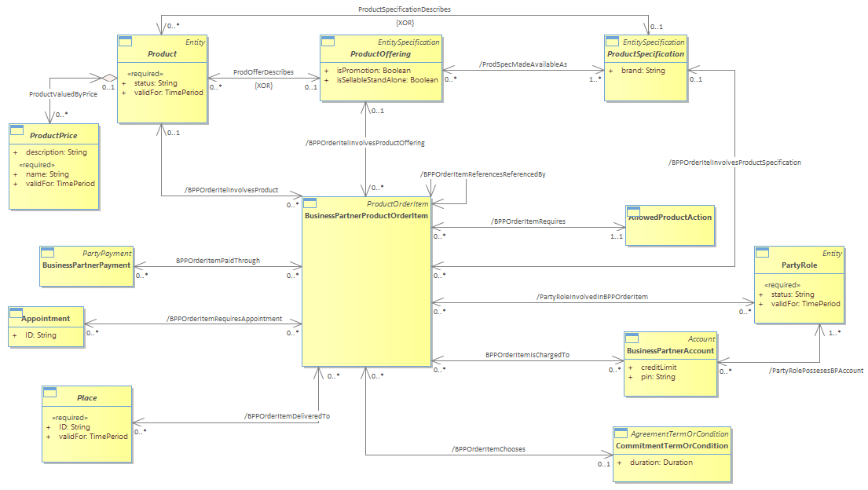Select the /BPPOrderItemRequires association label

pos(528,221)
